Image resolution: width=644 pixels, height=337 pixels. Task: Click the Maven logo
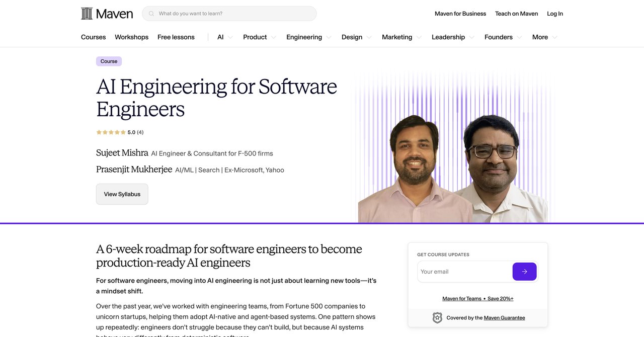click(x=107, y=14)
